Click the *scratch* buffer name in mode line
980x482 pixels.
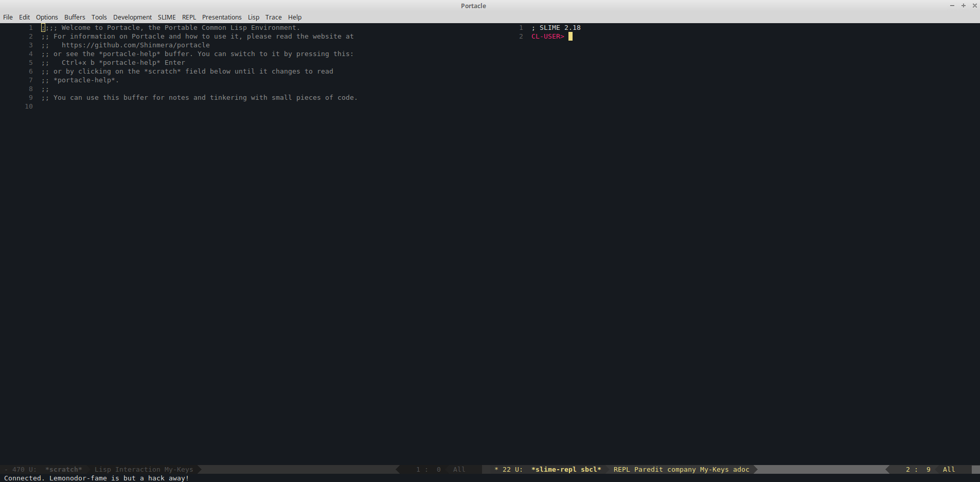(x=64, y=469)
